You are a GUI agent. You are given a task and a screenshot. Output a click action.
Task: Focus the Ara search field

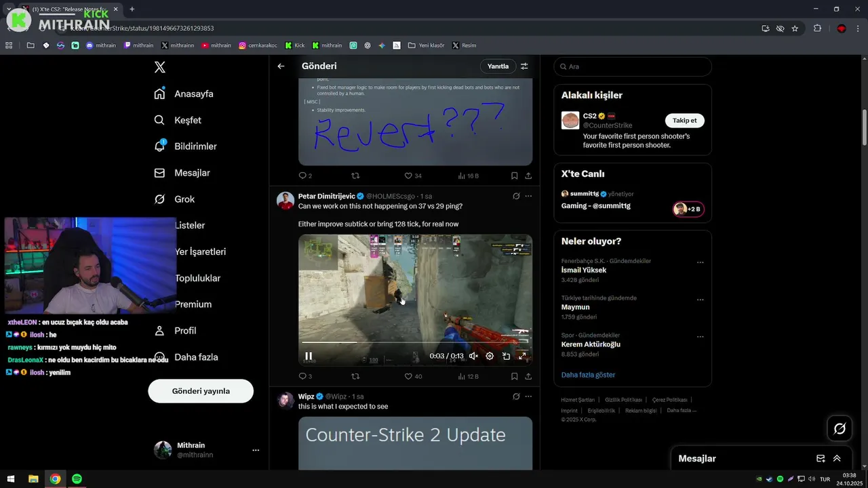click(633, 66)
